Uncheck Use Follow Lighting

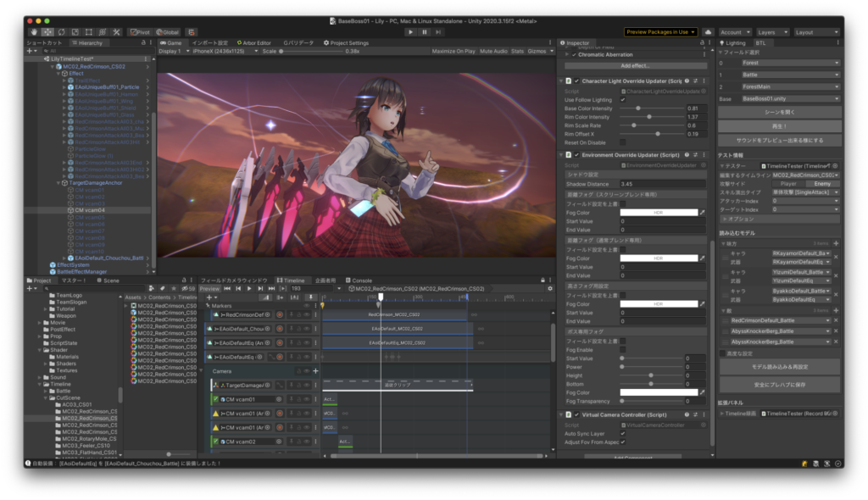pos(623,100)
